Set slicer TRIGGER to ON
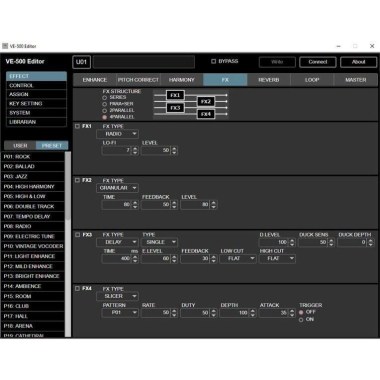This screenshot has height=380, width=380. click(x=301, y=320)
